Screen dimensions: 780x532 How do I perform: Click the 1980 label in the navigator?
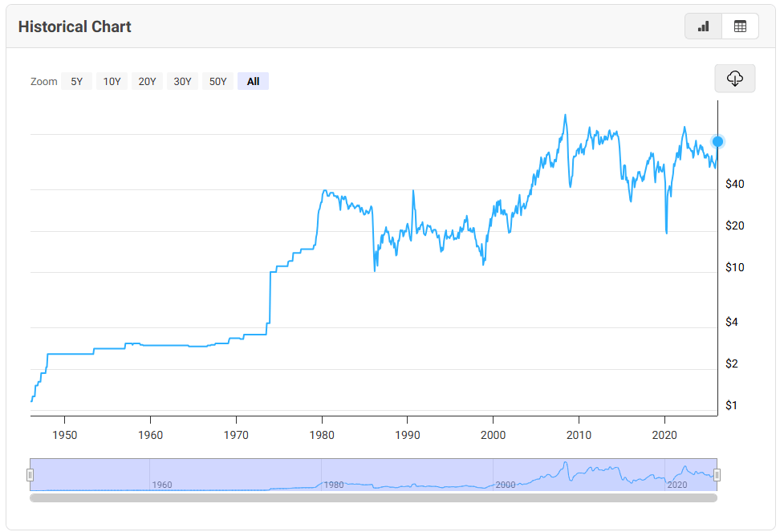tap(333, 485)
